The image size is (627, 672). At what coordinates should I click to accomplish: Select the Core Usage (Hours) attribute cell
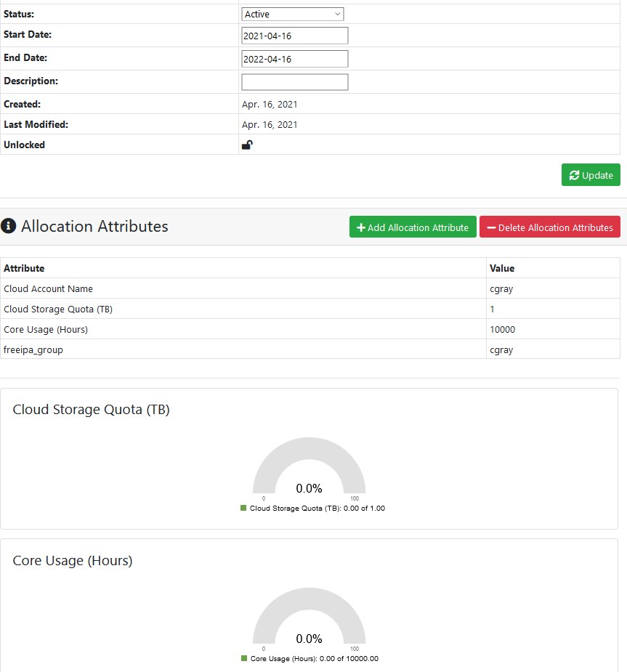pyautogui.click(x=243, y=330)
